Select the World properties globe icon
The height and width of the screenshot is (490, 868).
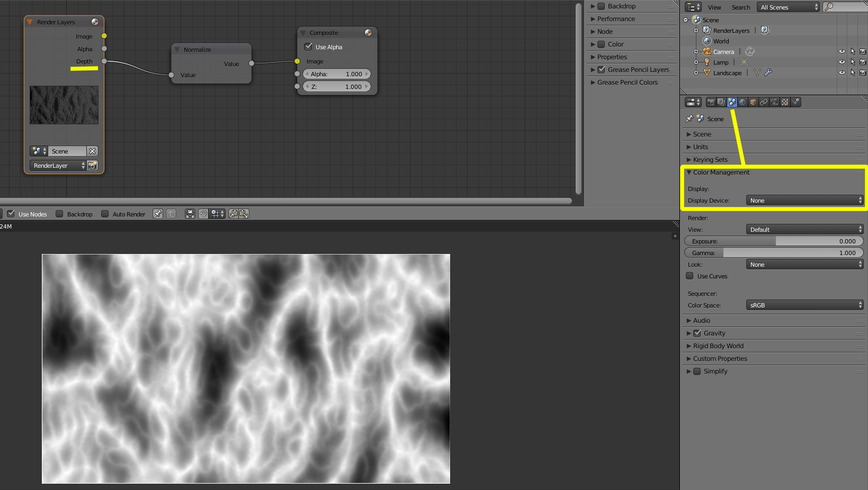tap(742, 102)
